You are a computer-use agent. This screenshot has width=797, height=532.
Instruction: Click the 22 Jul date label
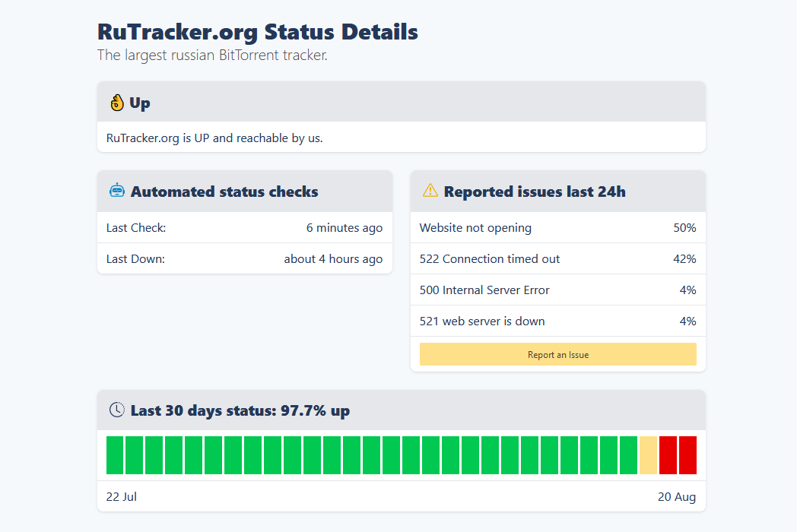coord(122,497)
